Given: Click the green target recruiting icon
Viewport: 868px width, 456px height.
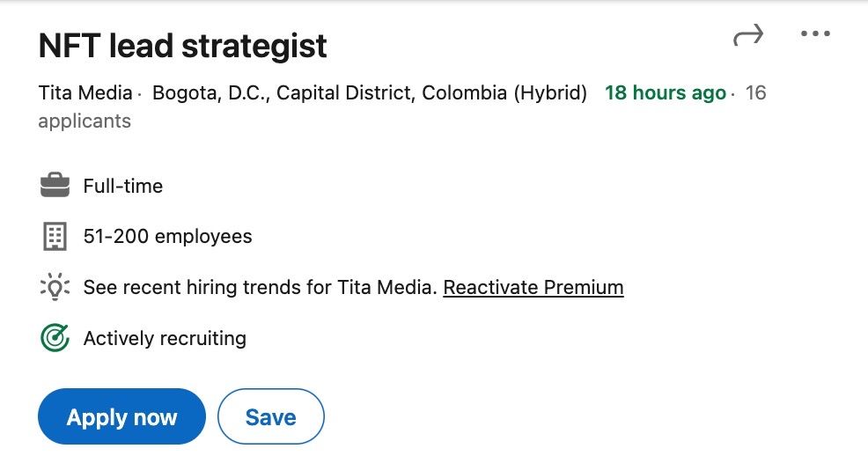Looking at the screenshot, I should (55, 338).
